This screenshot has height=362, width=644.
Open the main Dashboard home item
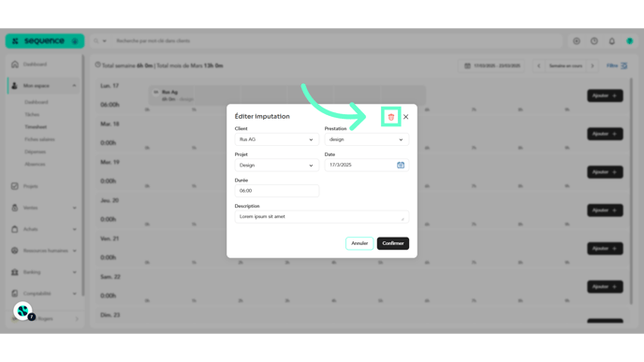click(x=43, y=65)
